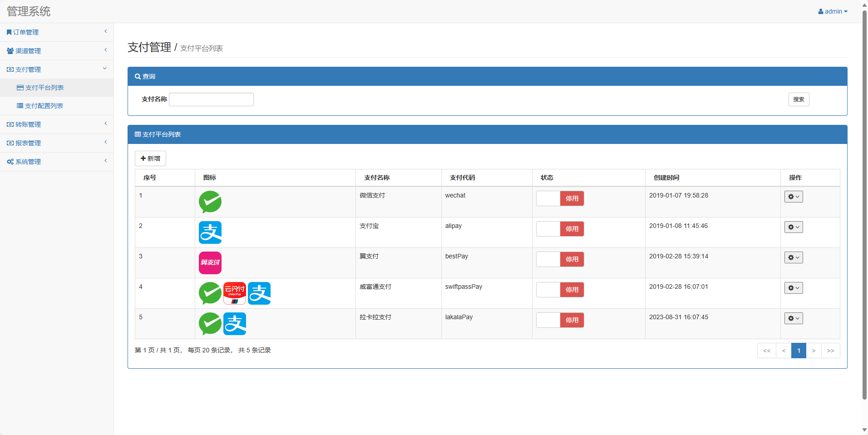Screen dimensions: 868x435
Task: Click the UnionPay 云闪付 icon
Action: (x=235, y=293)
